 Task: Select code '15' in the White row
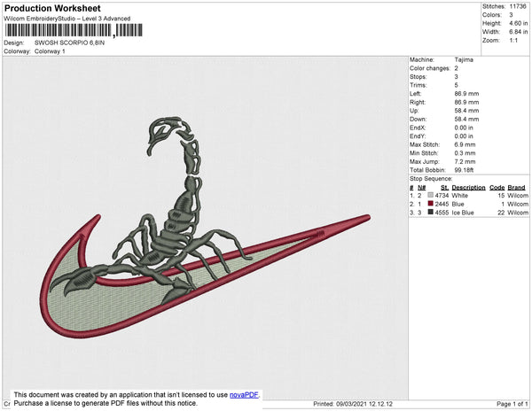(502, 196)
